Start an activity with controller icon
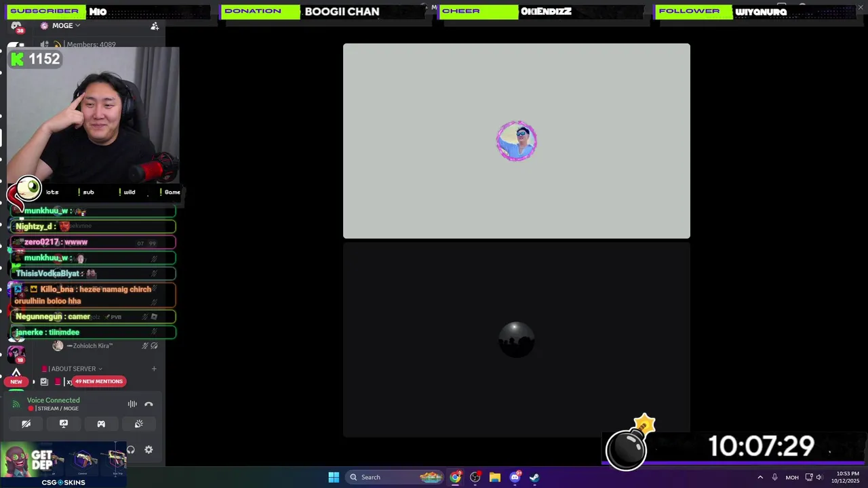The image size is (868, 488). (x=101, y=424)
